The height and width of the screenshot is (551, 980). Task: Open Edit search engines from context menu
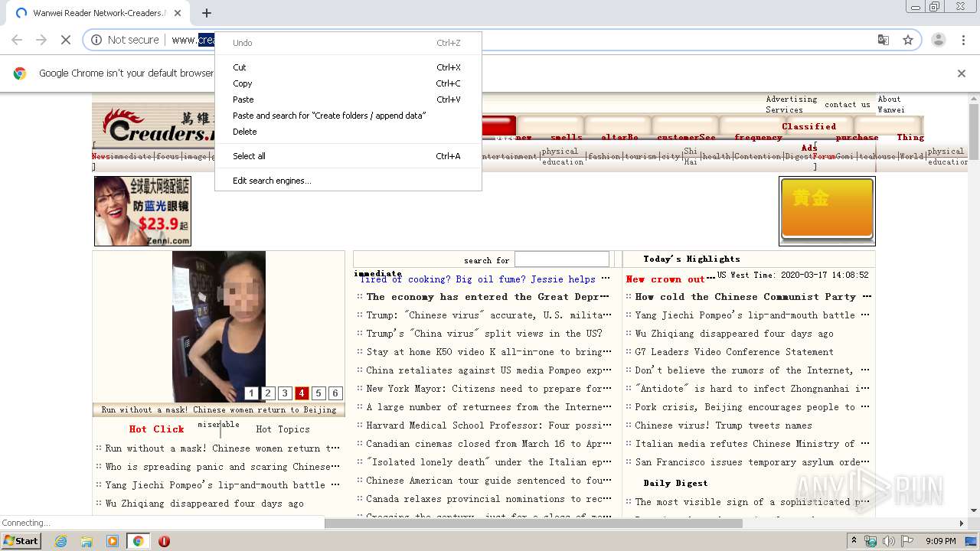348,181
